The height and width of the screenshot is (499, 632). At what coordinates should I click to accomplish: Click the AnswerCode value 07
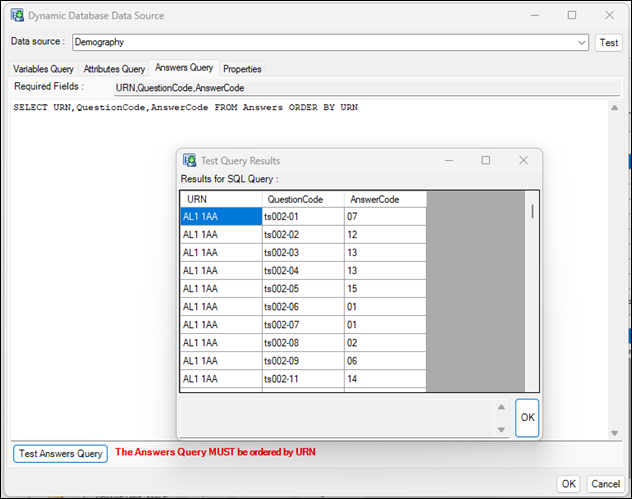tap(385, 216)
